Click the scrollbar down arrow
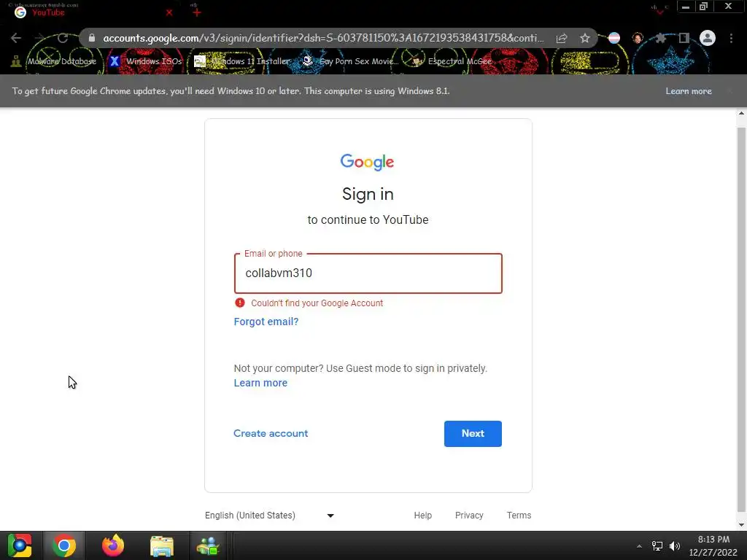 click(741, 525)
